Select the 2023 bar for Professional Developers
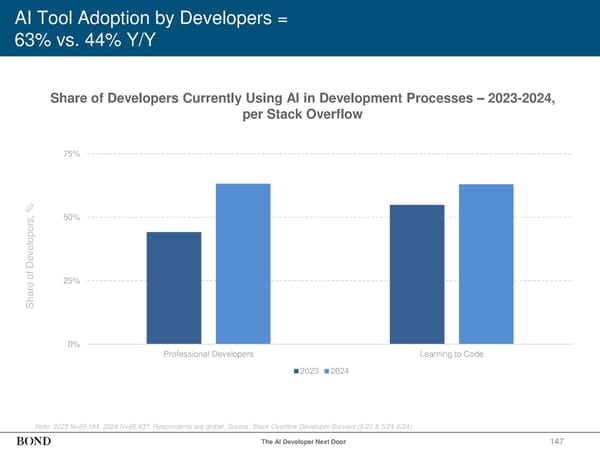This screenshot has height=450, width=600. pos(173,288)
